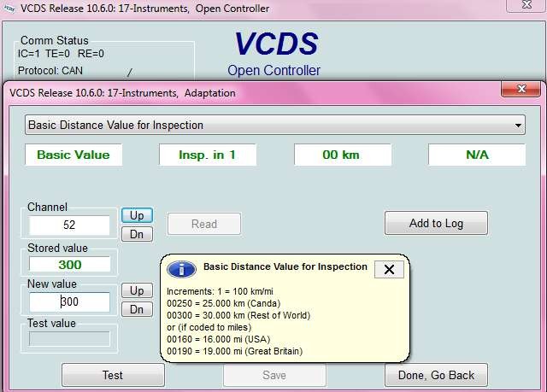Click the Stored value field showing 300
547x392 pixels.
pyautogui.click(x=69, y=265)
